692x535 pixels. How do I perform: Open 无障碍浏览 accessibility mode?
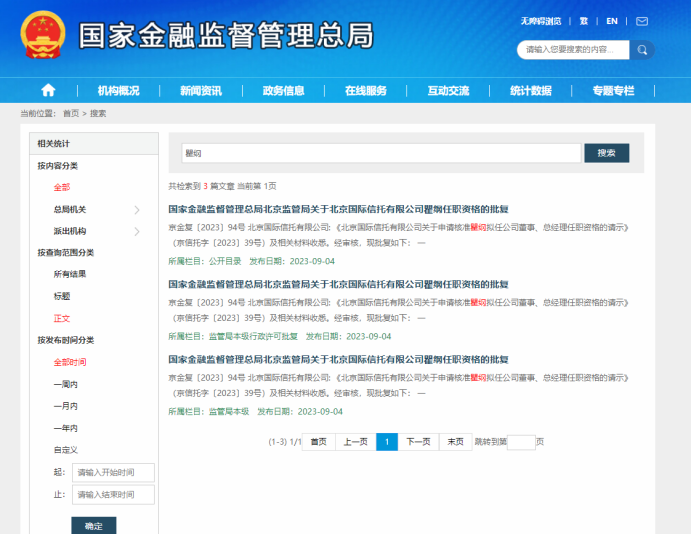click(541, 21)
